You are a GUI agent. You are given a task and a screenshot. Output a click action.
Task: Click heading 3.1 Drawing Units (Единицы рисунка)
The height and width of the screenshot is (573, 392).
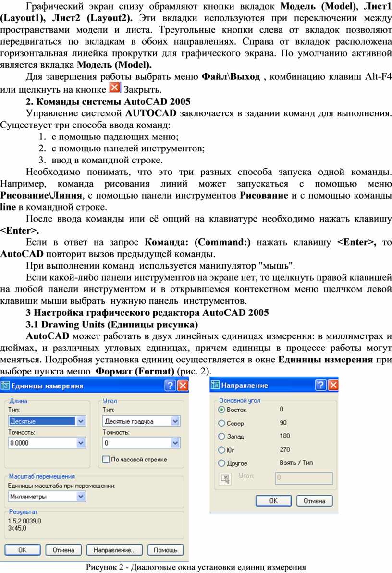click(112, 324)
